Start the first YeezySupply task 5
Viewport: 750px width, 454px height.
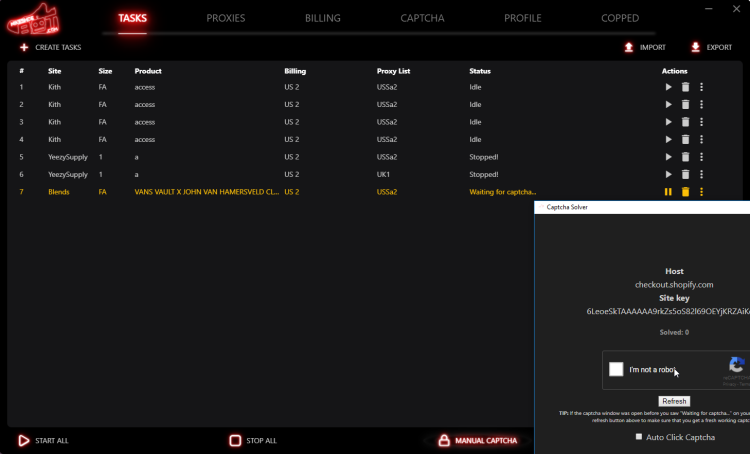click(668, 157)
